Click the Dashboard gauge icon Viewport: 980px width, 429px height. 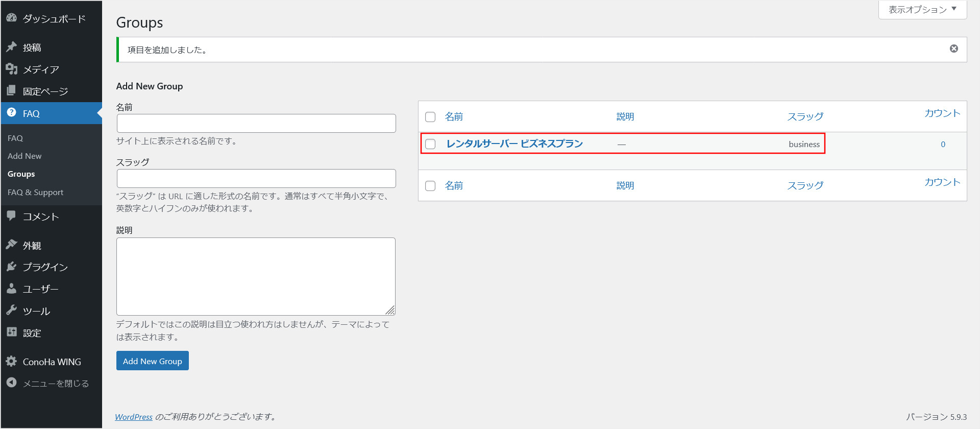(11, 18)
